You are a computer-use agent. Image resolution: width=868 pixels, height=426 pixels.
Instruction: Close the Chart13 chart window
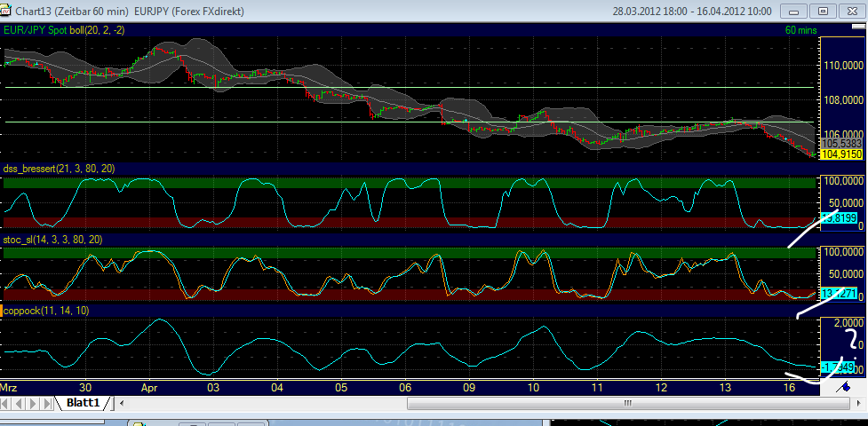851,11
